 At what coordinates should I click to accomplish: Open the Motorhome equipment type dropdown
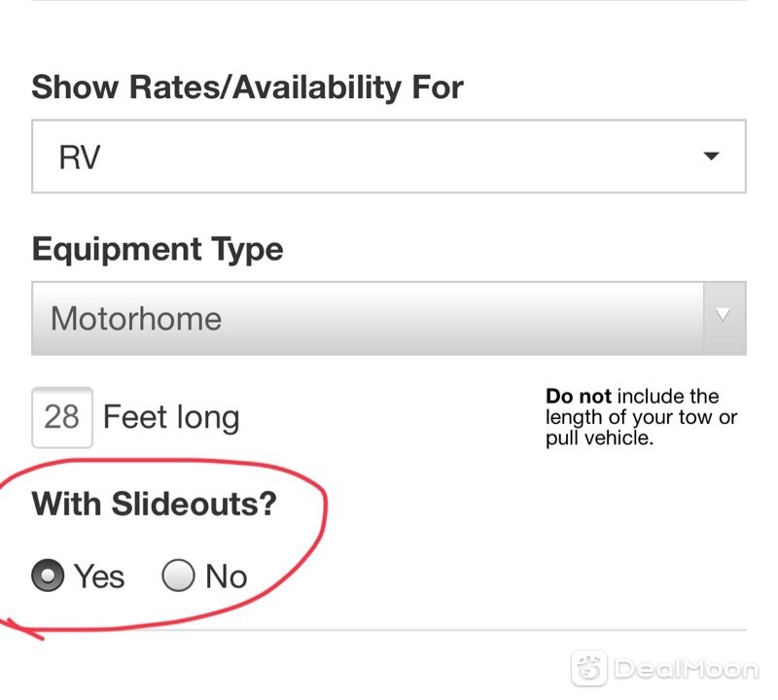point(388,319)
